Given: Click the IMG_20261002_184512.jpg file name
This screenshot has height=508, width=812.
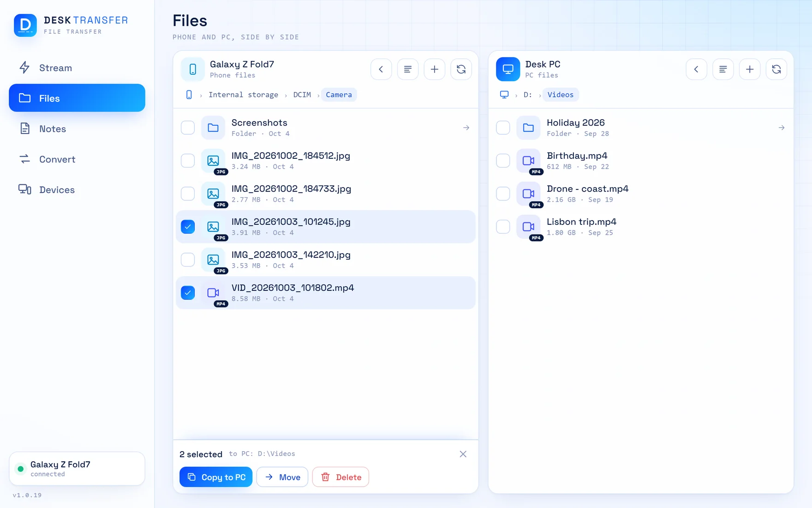Looking at the screenshot, I should (x=291, y=156).
